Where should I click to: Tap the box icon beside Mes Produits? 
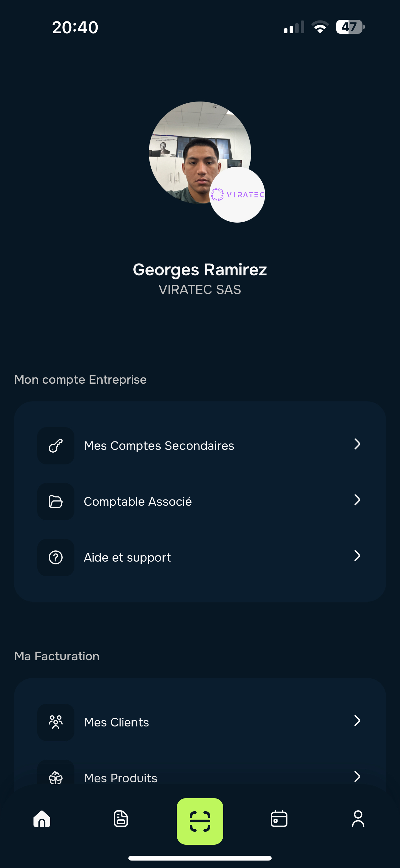(56, 777)
